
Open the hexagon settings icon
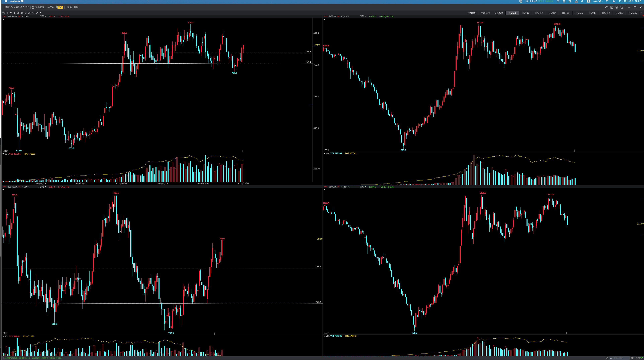[617, 7]
